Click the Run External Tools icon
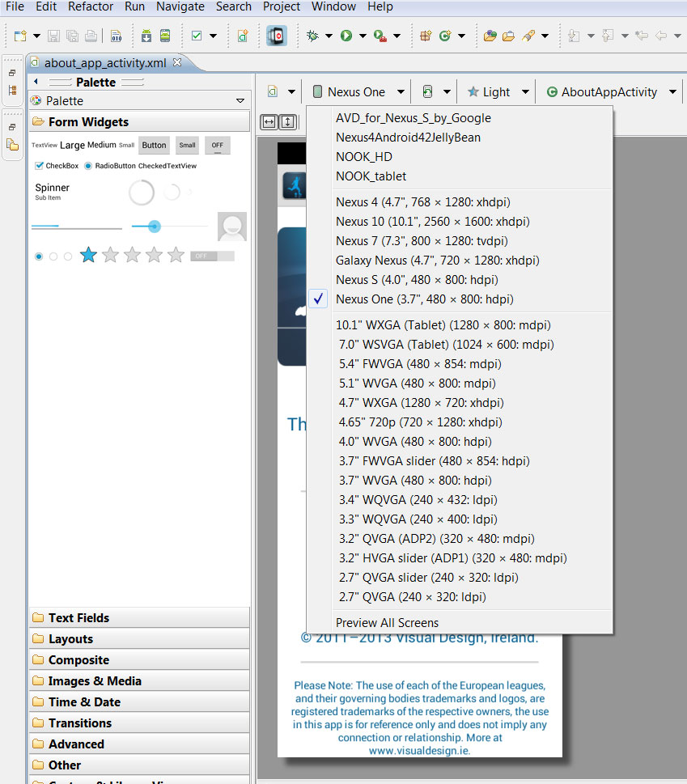This screenshot has width=687, height=784. (380, 36)
